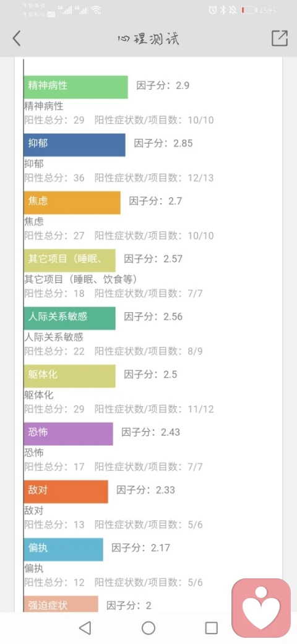Tap the teal 人际关系敏感 bar
This screenshot has height=644, width=297.
69,318
